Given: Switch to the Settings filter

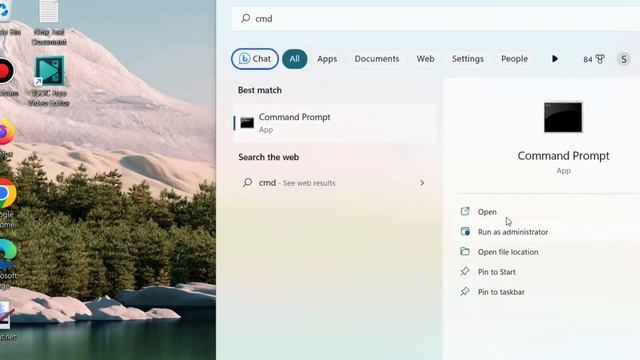Looking at the screenshot, I should [467, 59].
